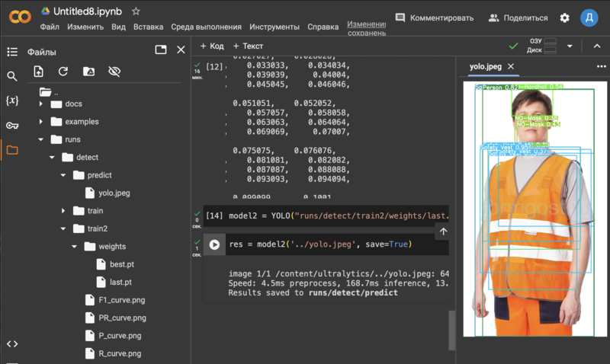Toggle hidden files visibility icon

114,72
